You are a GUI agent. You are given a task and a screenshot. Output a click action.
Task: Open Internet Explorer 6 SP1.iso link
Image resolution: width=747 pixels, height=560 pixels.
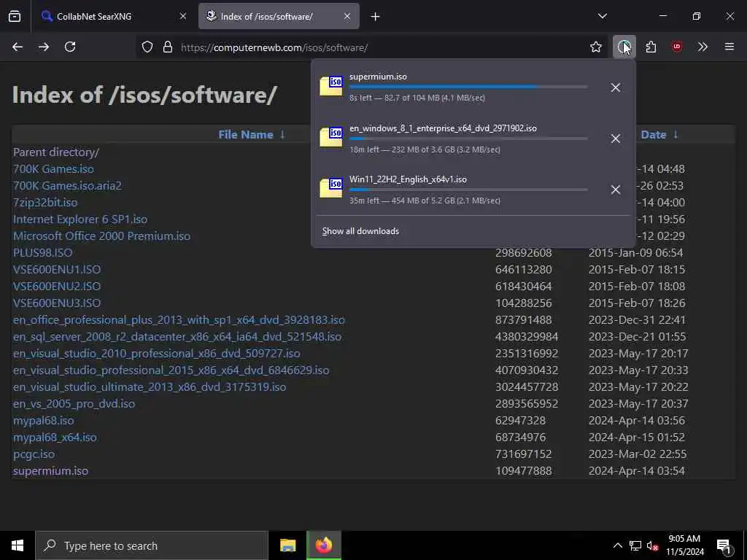point(80,219)
